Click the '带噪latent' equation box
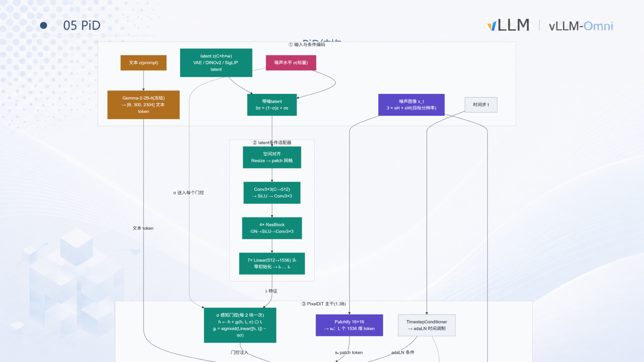The image size is (644, 362). click(272, 105)
